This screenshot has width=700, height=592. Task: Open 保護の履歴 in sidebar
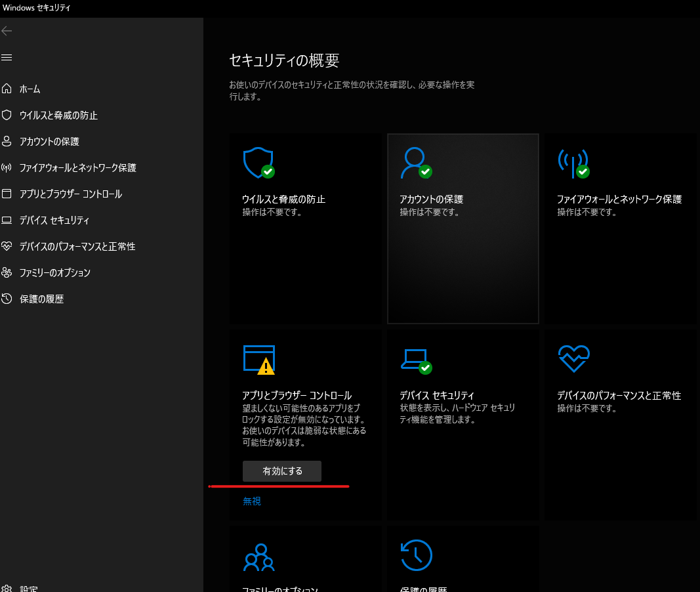[41, 299]
